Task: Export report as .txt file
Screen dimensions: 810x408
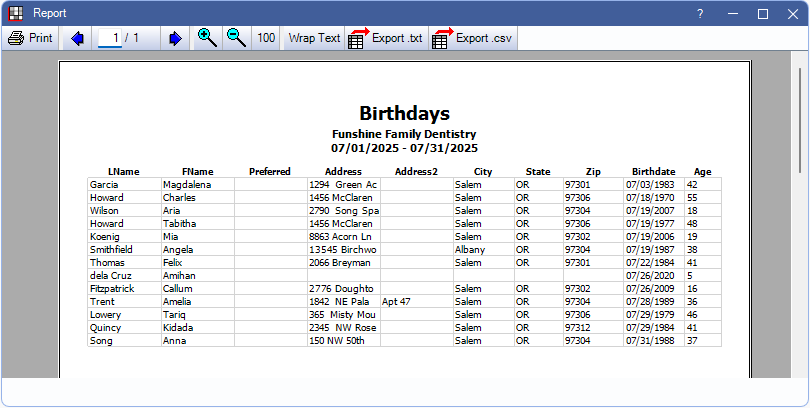Action: click(386, 38)
